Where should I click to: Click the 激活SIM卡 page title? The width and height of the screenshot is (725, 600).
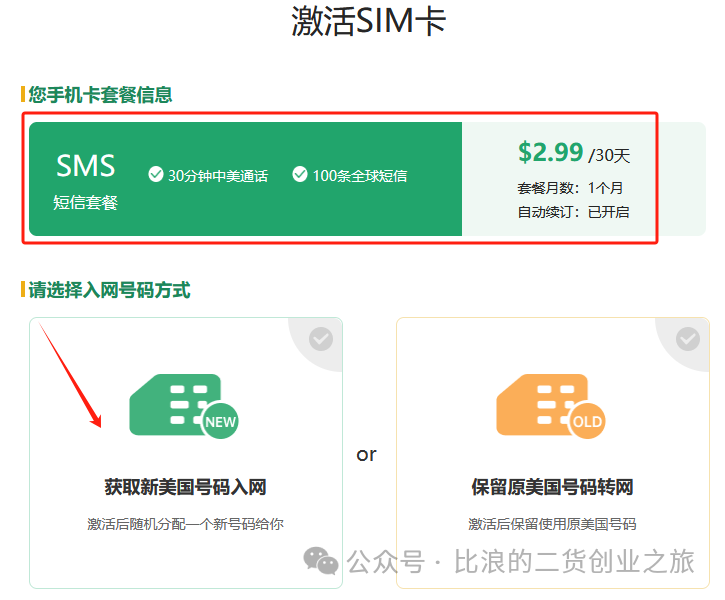tap(369, 21)
